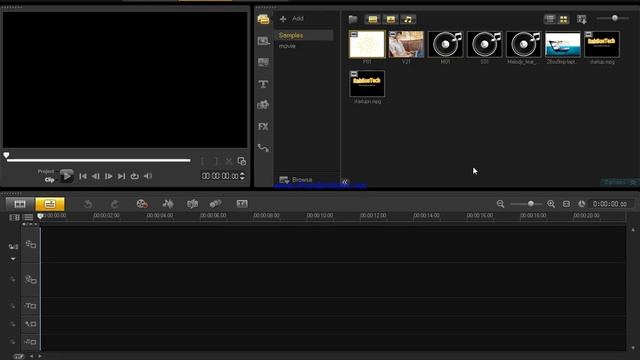The image size is (640, 360).
Task: Click the preview Play button
Action: coord(67,176)
